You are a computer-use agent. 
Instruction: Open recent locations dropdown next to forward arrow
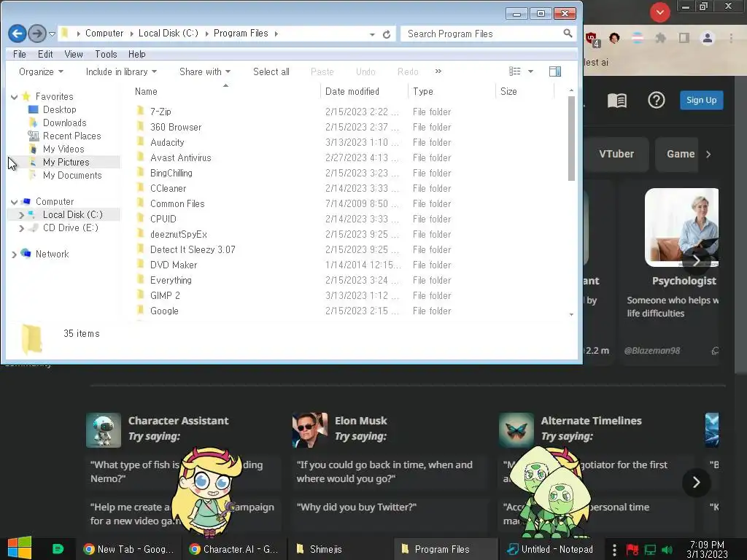click(x=52, y=34)
